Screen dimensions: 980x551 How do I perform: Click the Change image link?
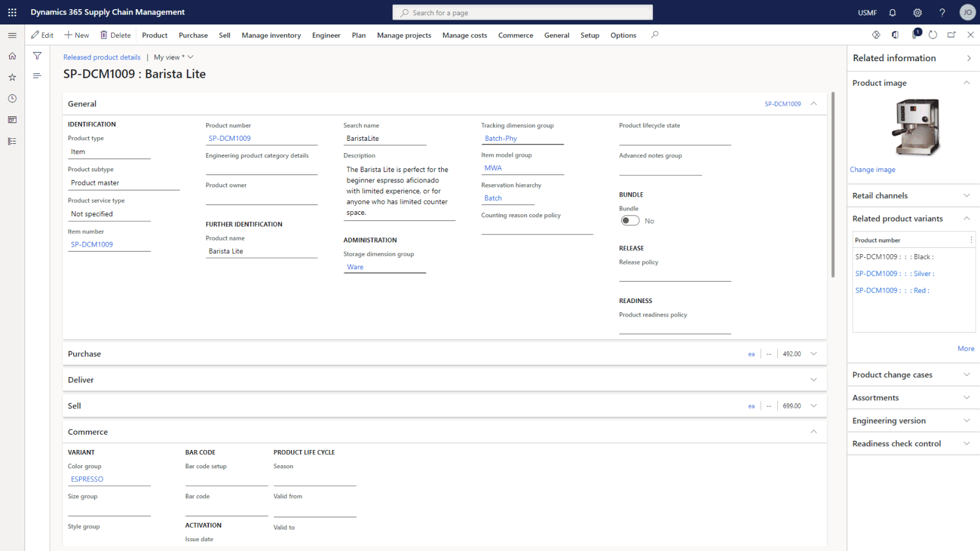tap(872, 170)
